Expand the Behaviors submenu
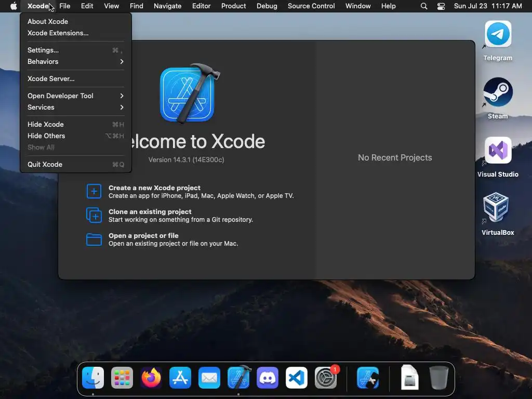The height and width of the screenshot is (399, 532). coord(76,61)
